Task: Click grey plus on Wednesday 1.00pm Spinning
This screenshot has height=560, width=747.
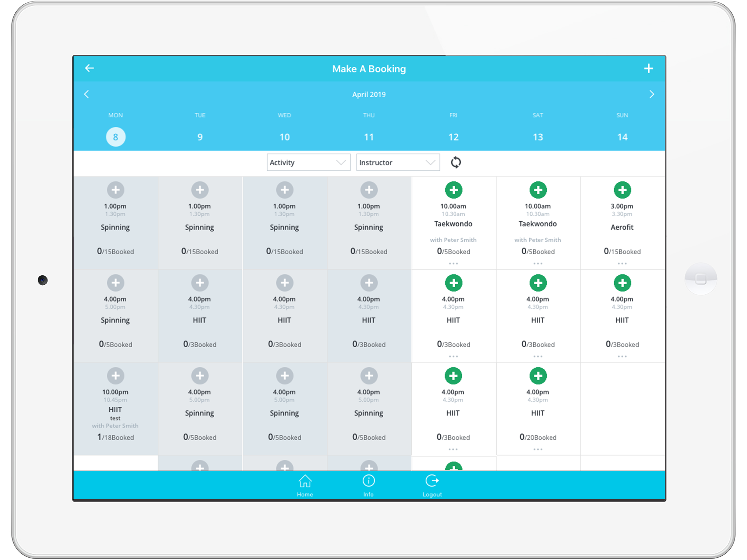Action: tap(284, 190)
